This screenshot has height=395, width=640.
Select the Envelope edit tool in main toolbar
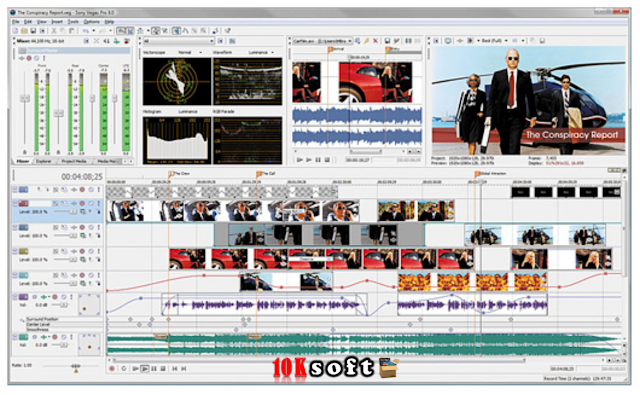tap(186, 31)
